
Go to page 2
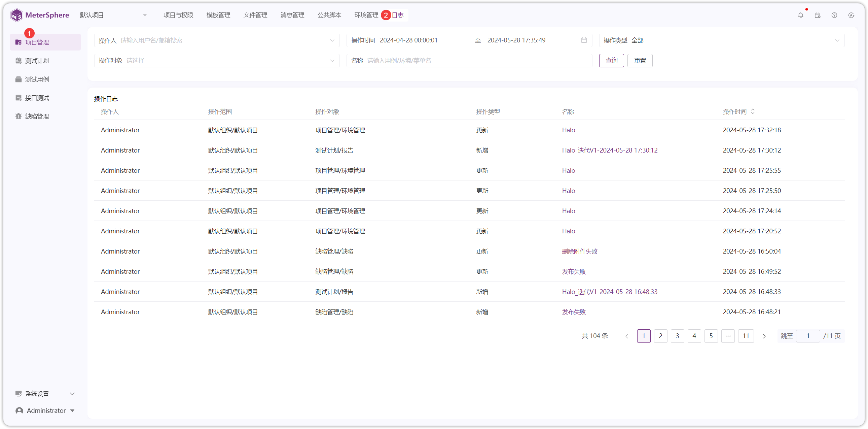660,336
